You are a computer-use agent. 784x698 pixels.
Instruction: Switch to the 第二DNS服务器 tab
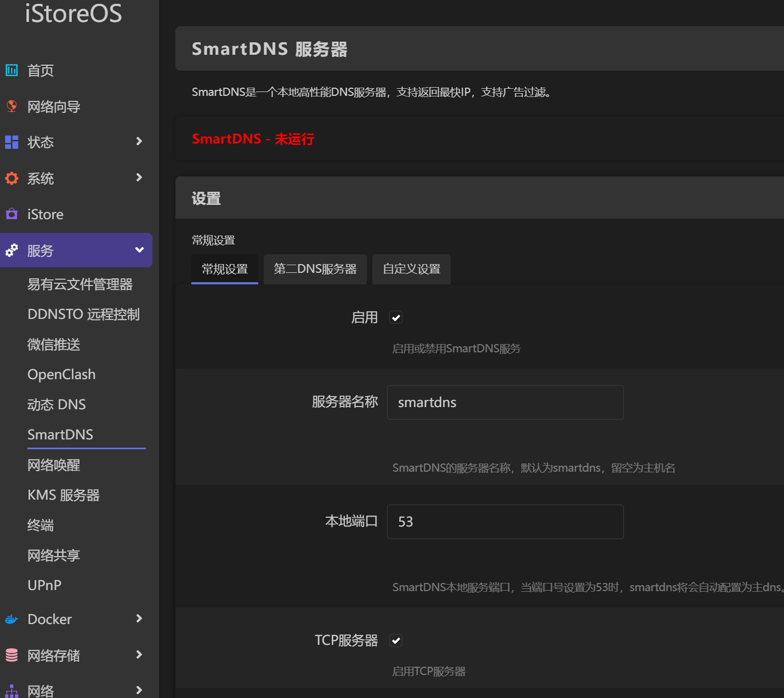pos(315,269)
